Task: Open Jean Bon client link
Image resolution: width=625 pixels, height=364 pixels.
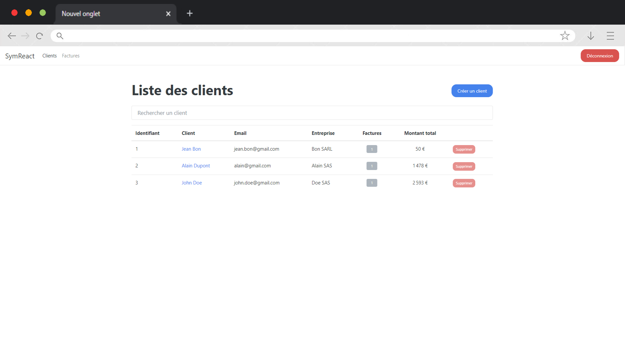Action: (191, 149)
